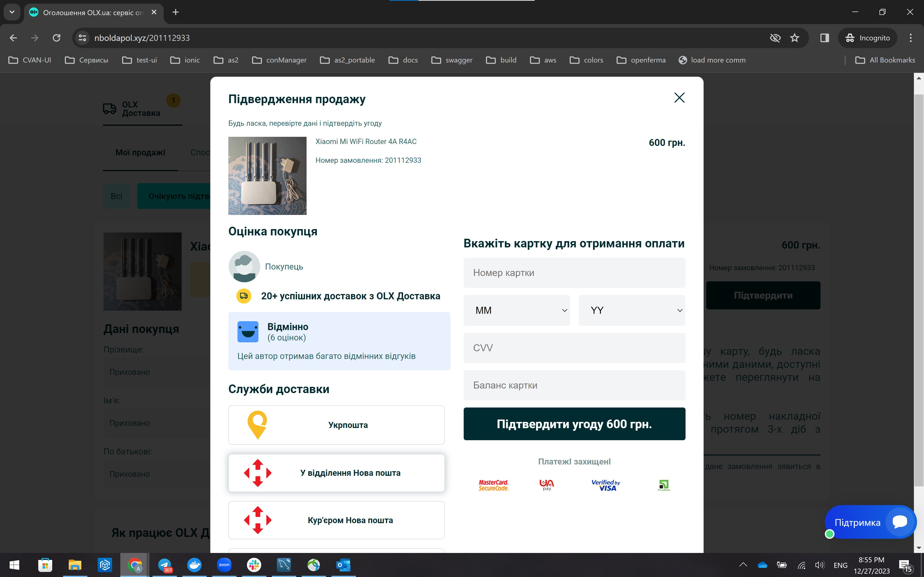Click Підтвердити угоду 600 грн. button
Screen dimensions: 924x577
tap(574, 424)
